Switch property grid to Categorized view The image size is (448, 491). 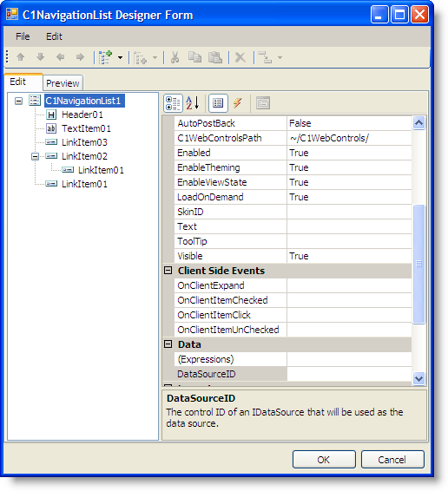coord(173,103)
